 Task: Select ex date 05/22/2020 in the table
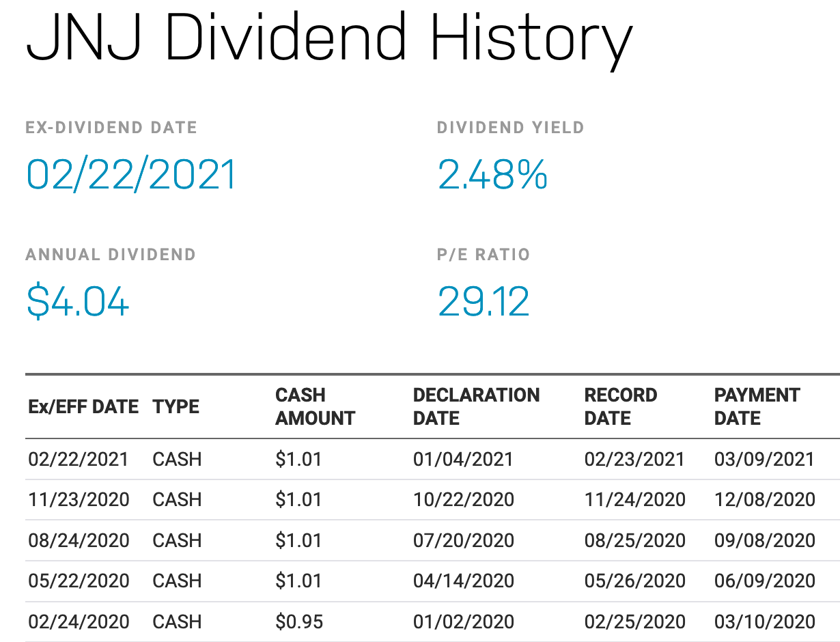pos(79,581)
